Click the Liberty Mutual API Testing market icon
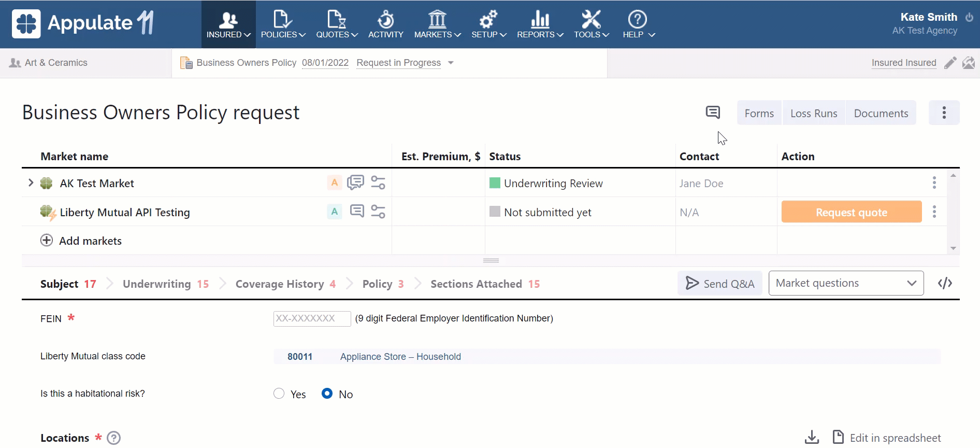This screenshot has width=980, height=448. [x=48, y=213]
